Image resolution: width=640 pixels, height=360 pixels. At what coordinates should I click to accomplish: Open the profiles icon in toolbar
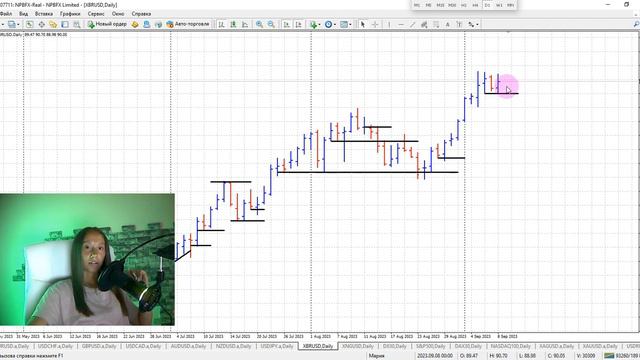point(11,24)
